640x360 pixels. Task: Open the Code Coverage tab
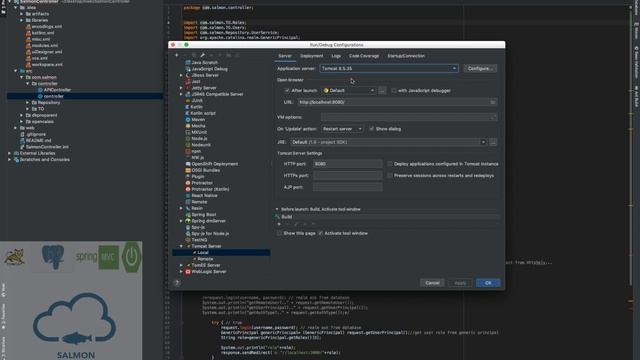point(364,56)
